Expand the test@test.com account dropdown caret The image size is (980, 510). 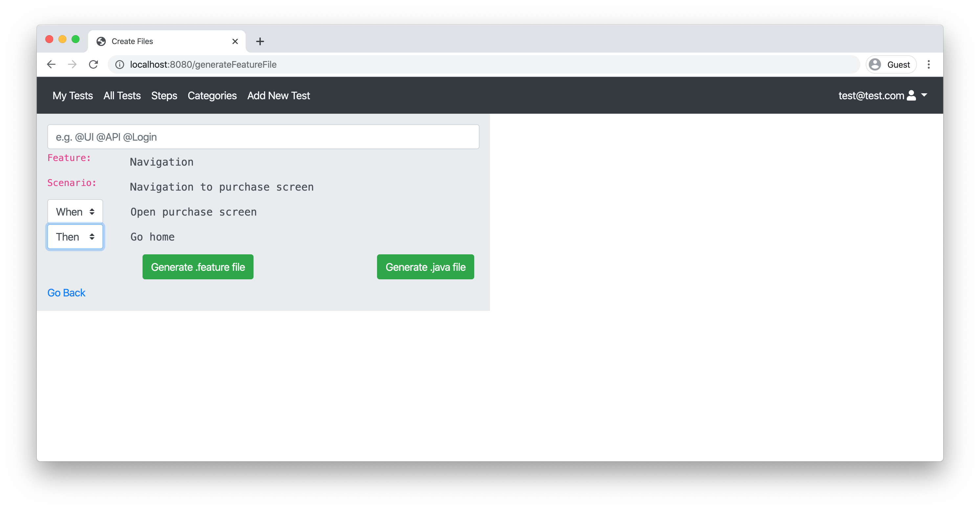point(924,95)
